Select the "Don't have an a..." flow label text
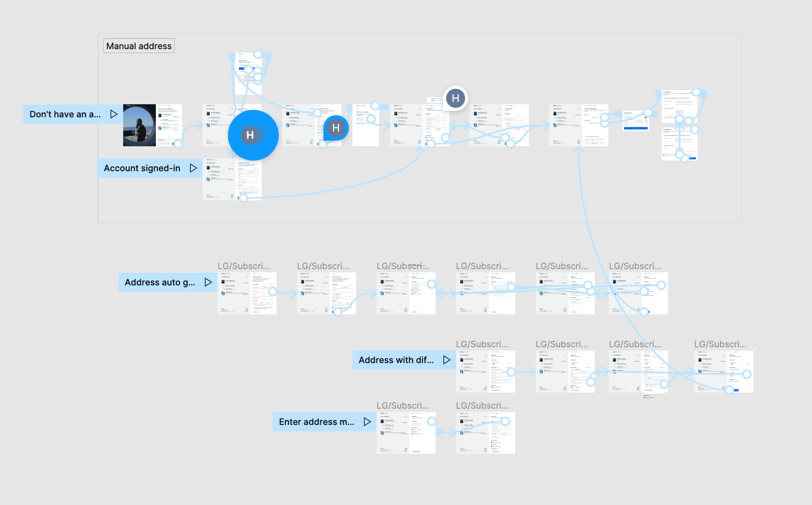Screen dimensions: 812x505 65,114
